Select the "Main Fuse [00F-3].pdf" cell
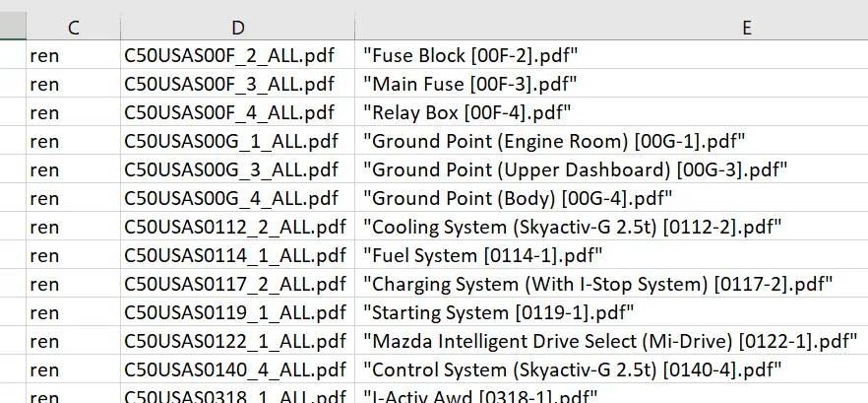Viewport: 868px width, 403px height. point(470,84)
